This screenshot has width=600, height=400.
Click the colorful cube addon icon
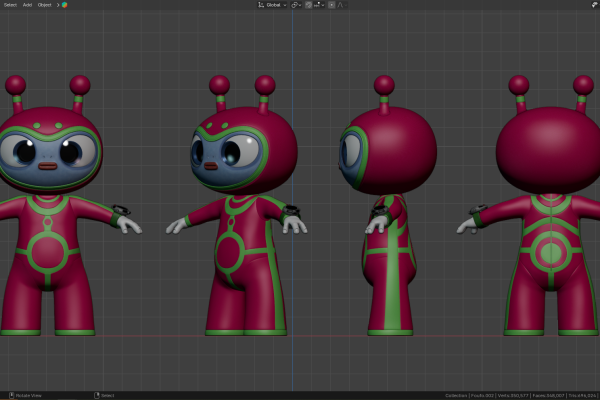[65, 5]
